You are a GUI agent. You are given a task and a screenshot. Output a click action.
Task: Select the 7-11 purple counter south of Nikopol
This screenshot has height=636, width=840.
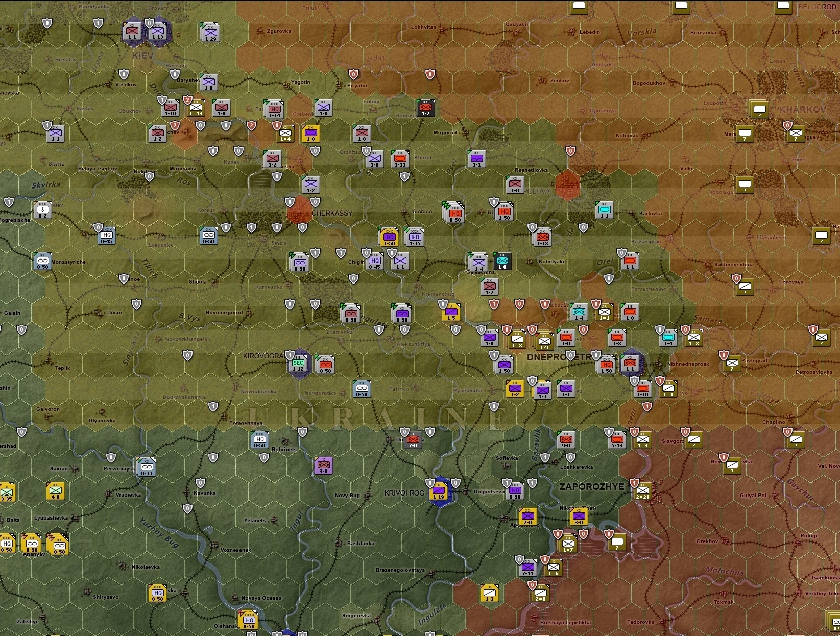(528, 568)
